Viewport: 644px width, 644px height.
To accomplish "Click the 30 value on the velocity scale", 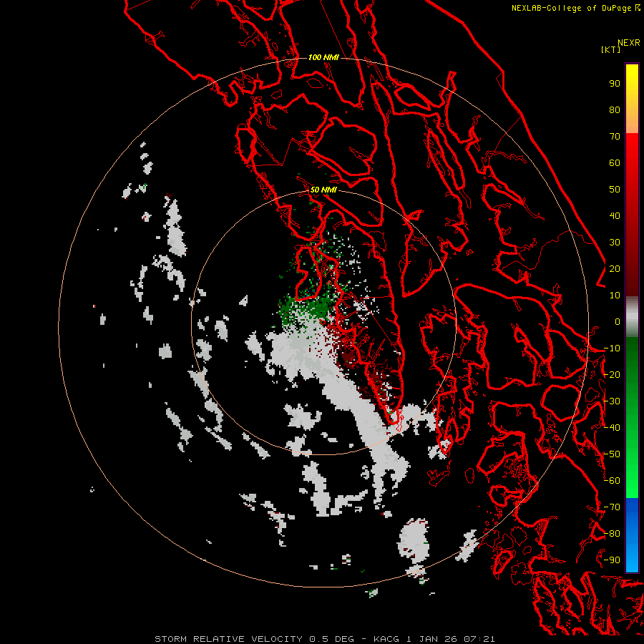I will tap(615, 243).
